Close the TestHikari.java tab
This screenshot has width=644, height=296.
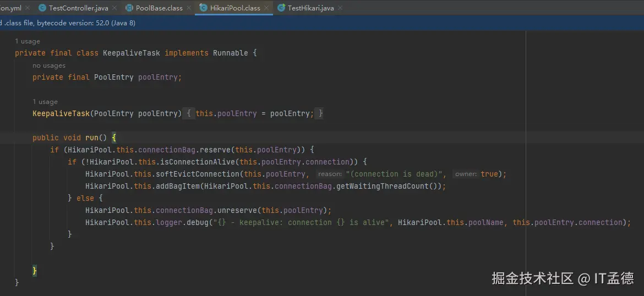coord(340,8)
